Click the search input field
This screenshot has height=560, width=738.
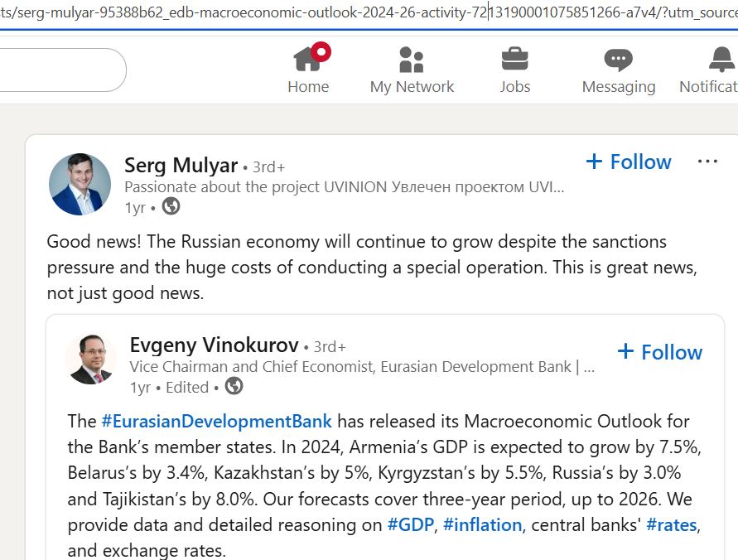[x=58, y=70]
